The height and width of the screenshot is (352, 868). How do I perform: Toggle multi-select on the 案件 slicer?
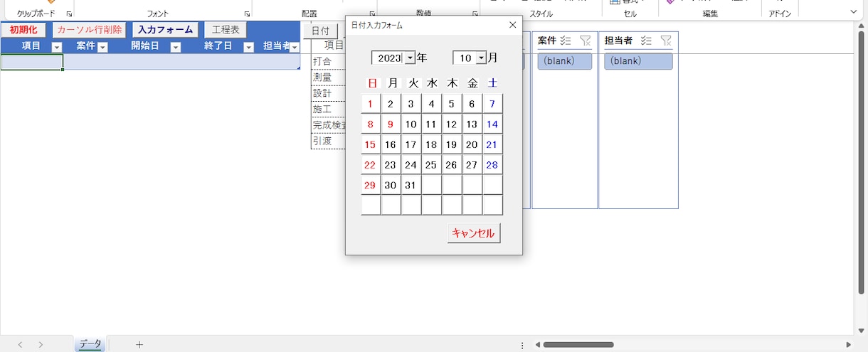566,41
